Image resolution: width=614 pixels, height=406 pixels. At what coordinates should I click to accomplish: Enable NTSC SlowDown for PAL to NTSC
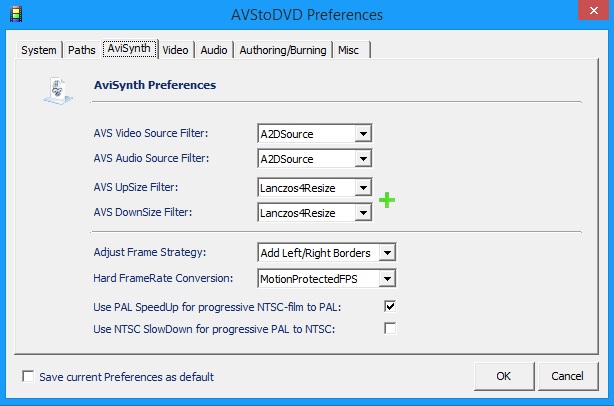pos(390,328)
